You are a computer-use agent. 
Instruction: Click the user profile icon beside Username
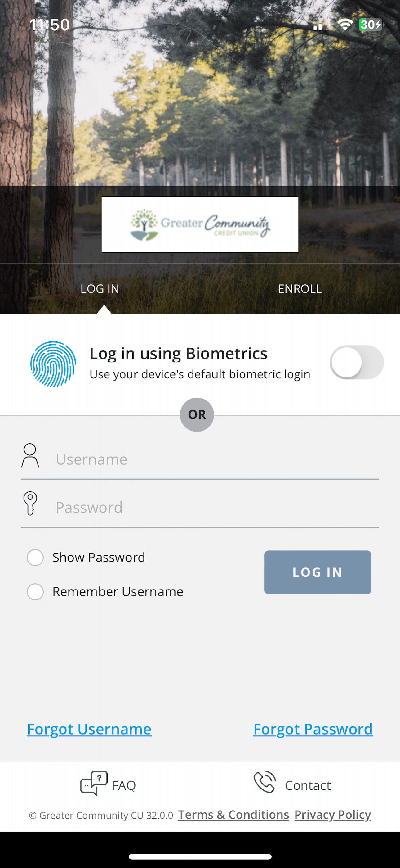30,455
